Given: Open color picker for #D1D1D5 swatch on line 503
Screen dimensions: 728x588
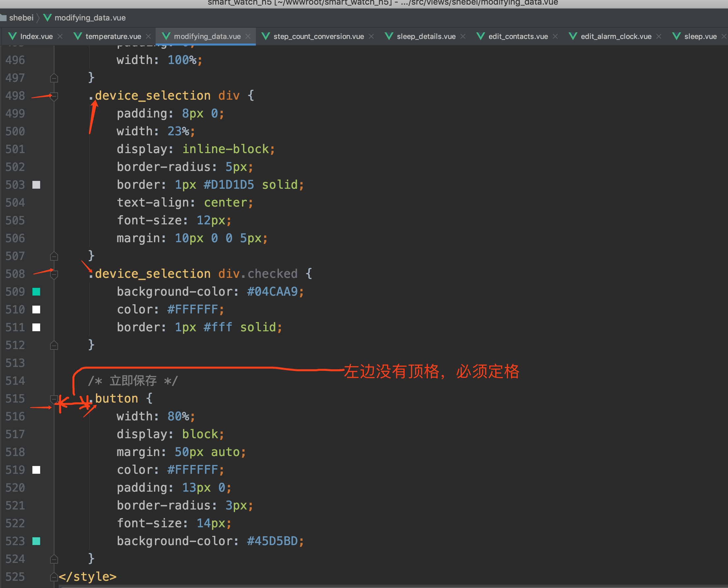Looking at the screenshot, I should point(36,184).
